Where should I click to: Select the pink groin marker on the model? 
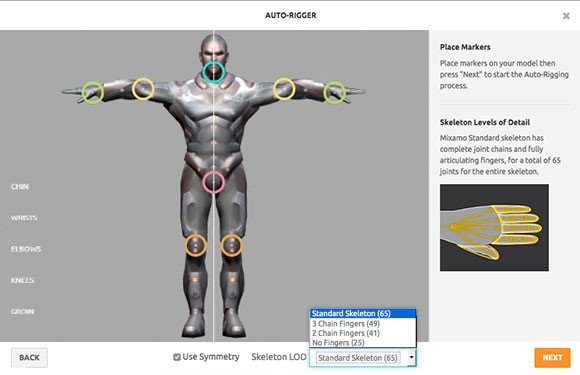(x=213, y=182)
